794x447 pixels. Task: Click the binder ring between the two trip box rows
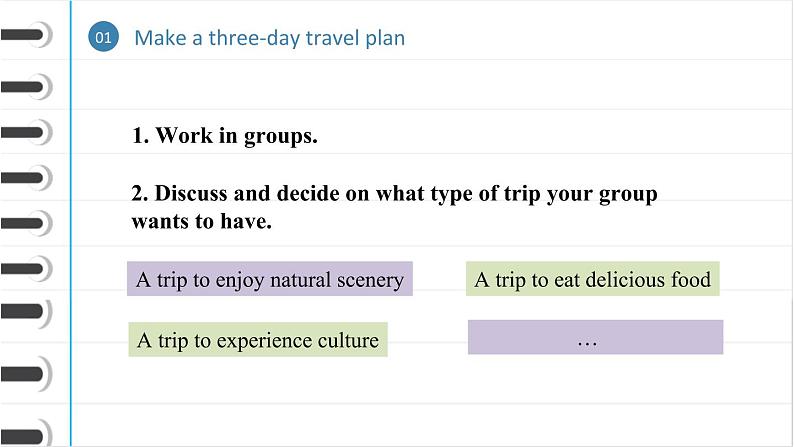point(26,311)
